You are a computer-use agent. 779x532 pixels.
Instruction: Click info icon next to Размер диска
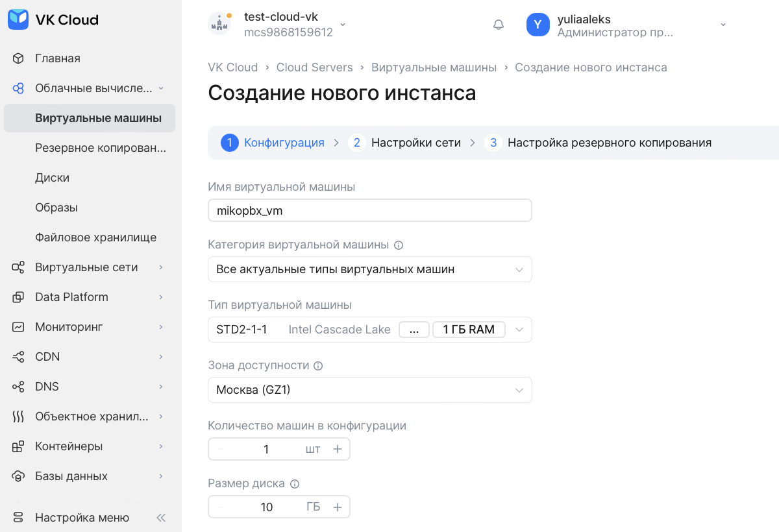pyautogui.click(x=295, y=484)
